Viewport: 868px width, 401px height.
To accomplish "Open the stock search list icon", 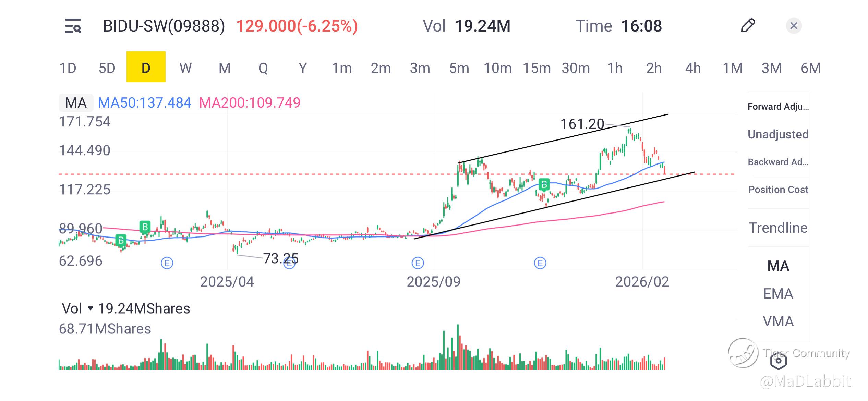I will point(73,26).
